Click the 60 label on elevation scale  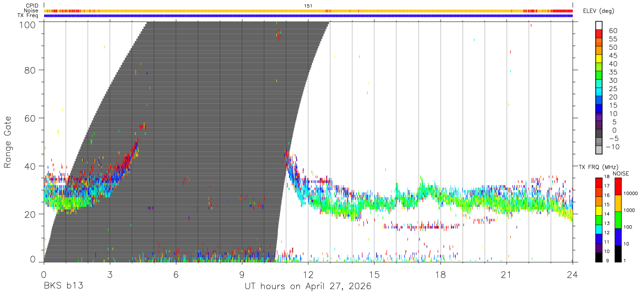[x=612, y=31]
